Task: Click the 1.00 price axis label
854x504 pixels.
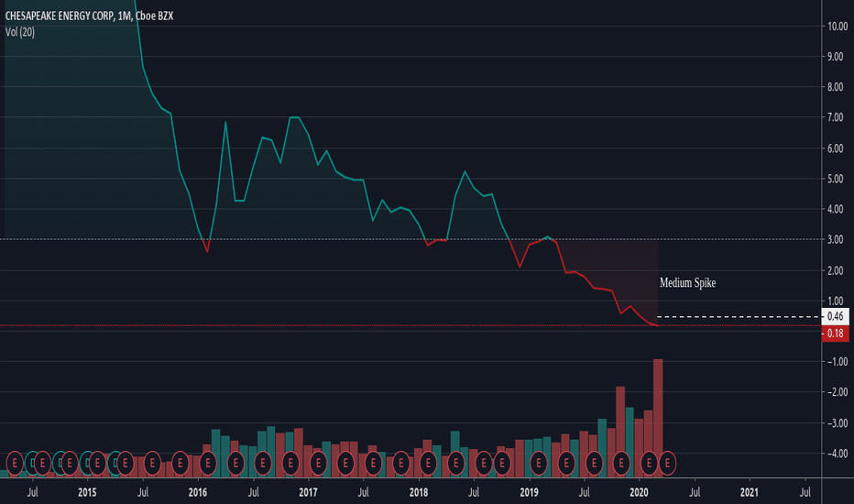Action: pyautogui.click(x=836, y=301)
